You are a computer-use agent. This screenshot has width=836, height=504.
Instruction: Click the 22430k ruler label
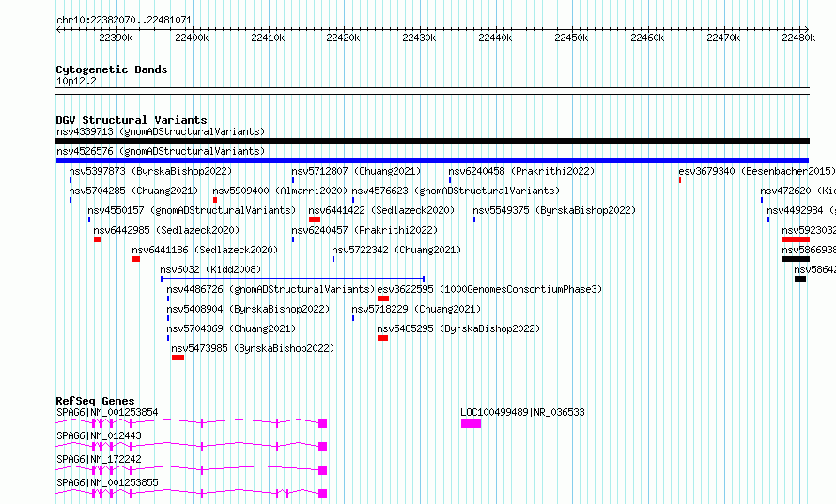coord(419,38)
